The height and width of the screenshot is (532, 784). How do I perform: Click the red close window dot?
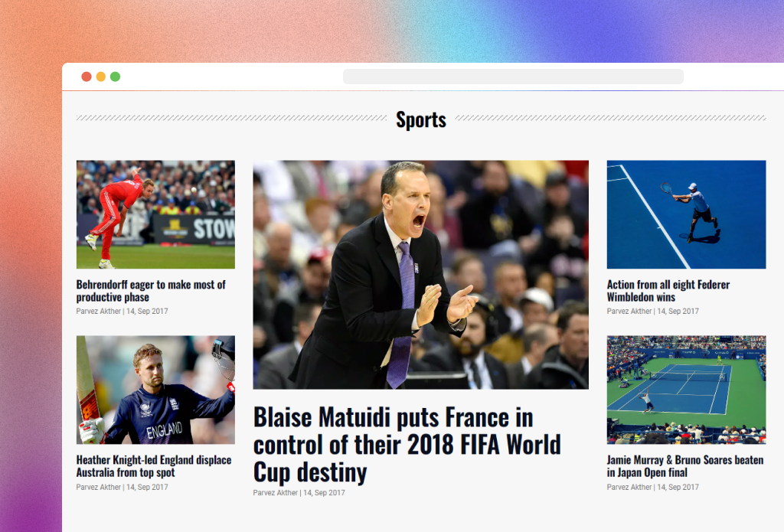click(x=87, y=77)
